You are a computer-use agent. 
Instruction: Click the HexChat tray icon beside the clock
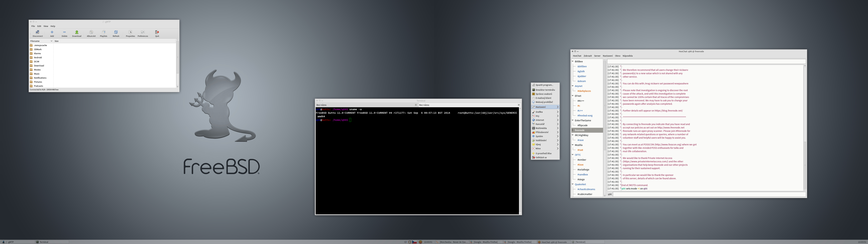(x=420, y=242)
